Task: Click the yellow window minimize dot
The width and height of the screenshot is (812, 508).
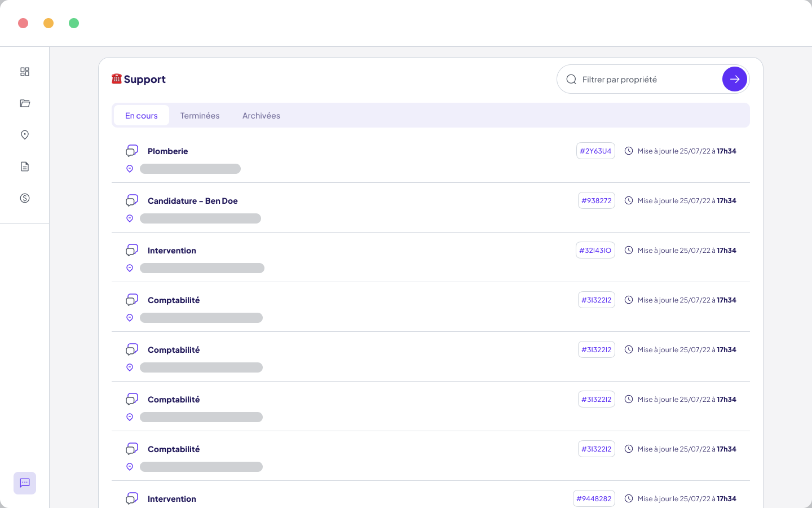Action: (48, 23)
